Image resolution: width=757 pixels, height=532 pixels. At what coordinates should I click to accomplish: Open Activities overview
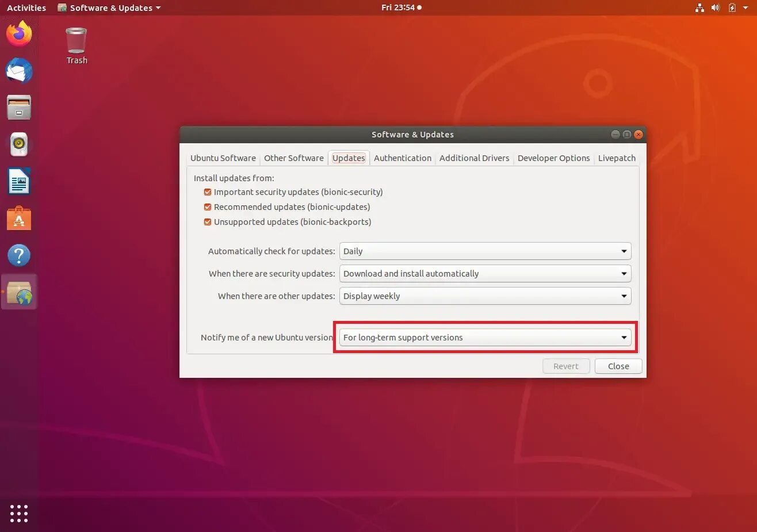pyautogui.click(x=26, y=7)
